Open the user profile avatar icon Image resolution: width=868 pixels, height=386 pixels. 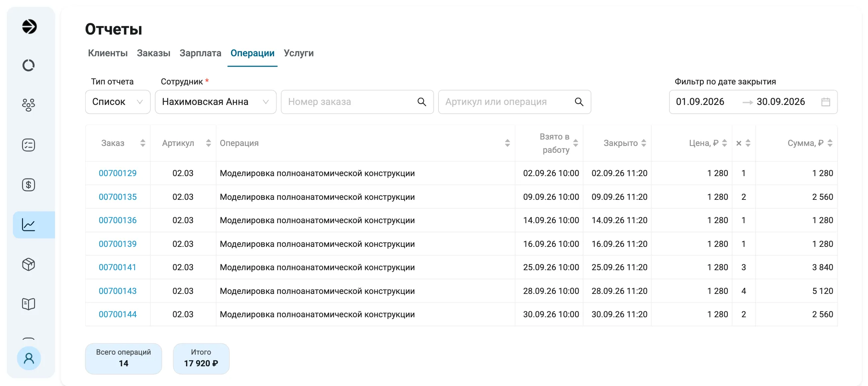tap(29, 358)
